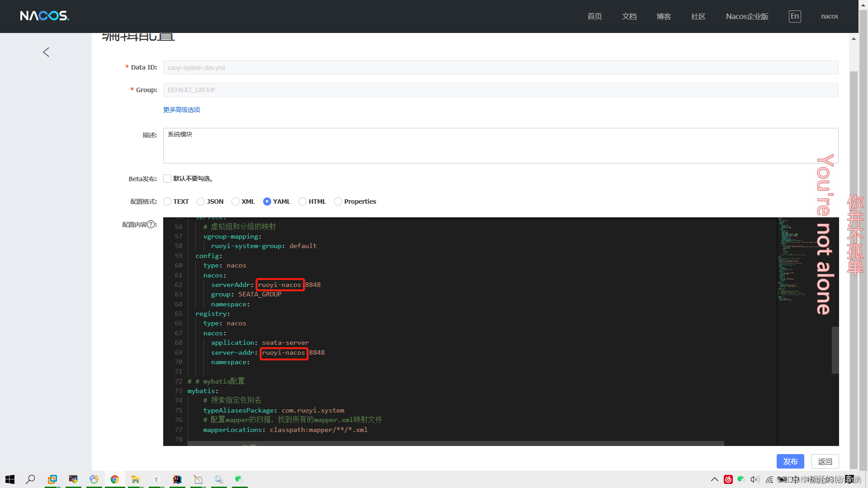Click NetEase Music tray icon
This screenshot has width=868, height=488.
pyautogui.click(x=728, y=479)
